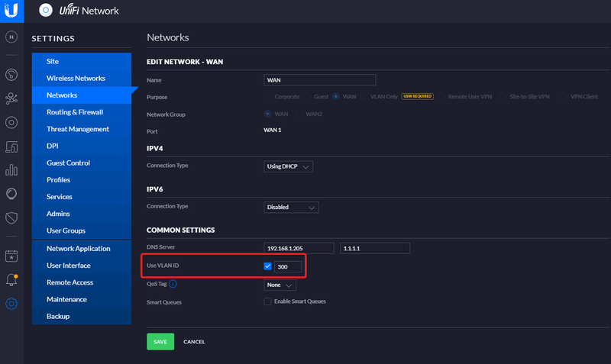Select Guest purpose radio button
The image size is (611, 364).
point(307,96)
